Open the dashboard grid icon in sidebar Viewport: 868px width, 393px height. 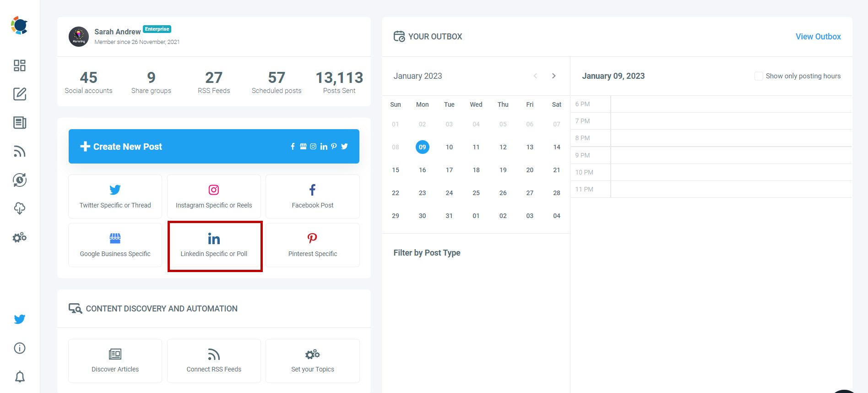click(x=20, y=65)
